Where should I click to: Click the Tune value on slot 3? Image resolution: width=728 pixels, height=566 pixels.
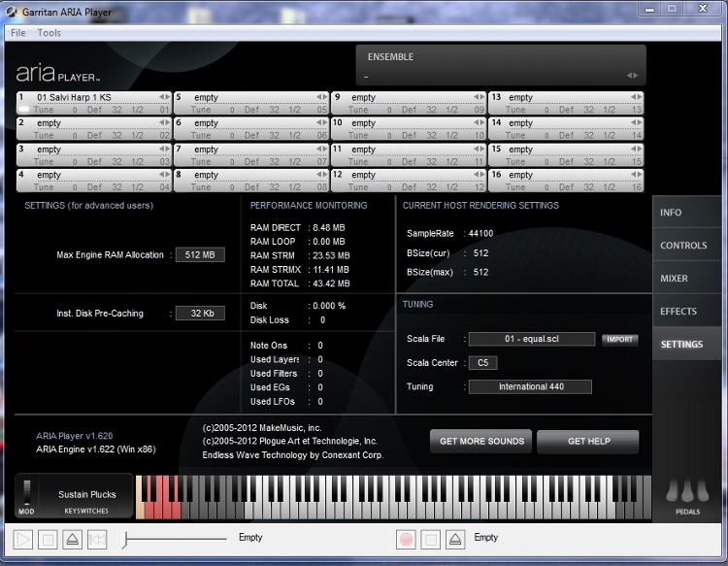pyautogui.click(x=75, y=161)
